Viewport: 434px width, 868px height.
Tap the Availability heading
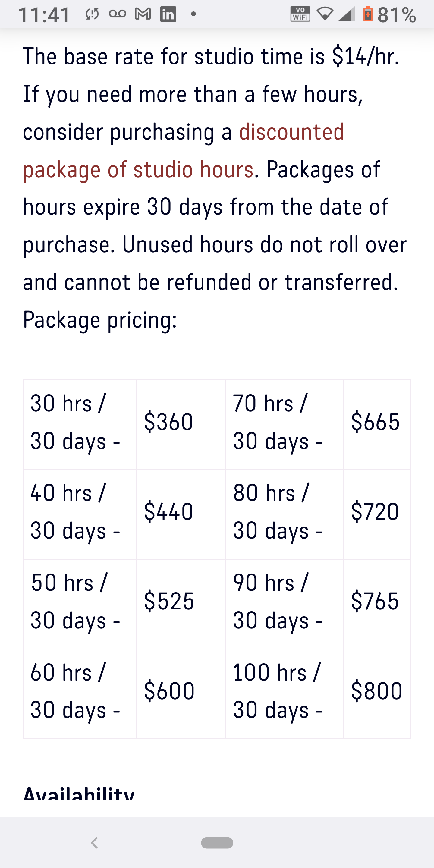pos(79,793)
